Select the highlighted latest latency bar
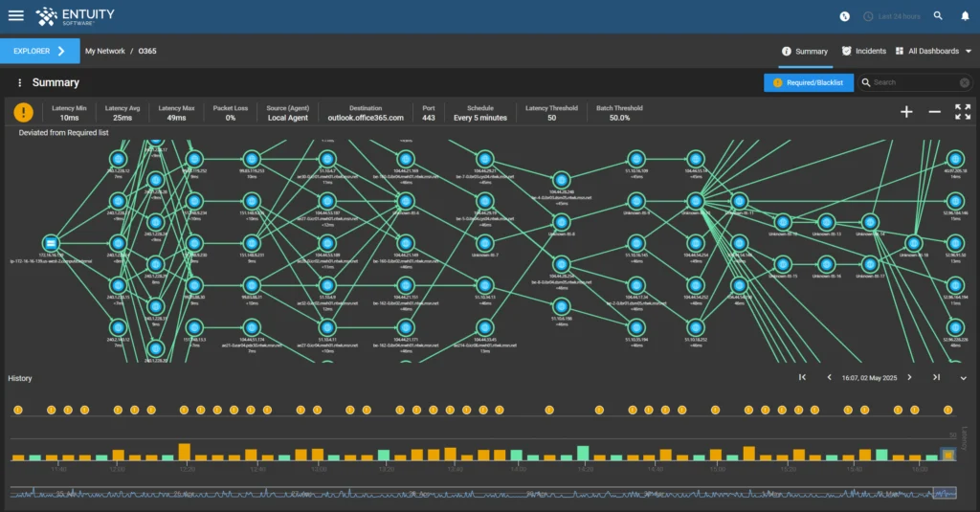Viewport: 980px width, 512px height. [948, 455]
